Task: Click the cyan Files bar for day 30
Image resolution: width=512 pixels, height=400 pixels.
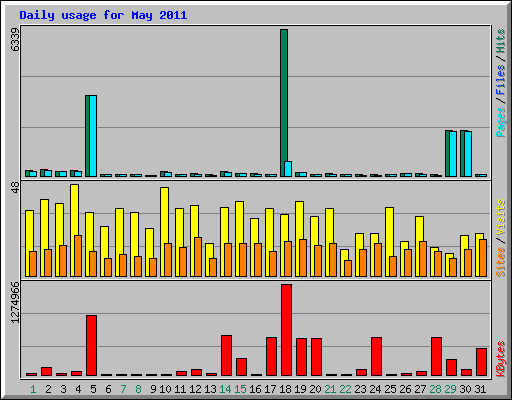Action: click(x=468, y=154)
